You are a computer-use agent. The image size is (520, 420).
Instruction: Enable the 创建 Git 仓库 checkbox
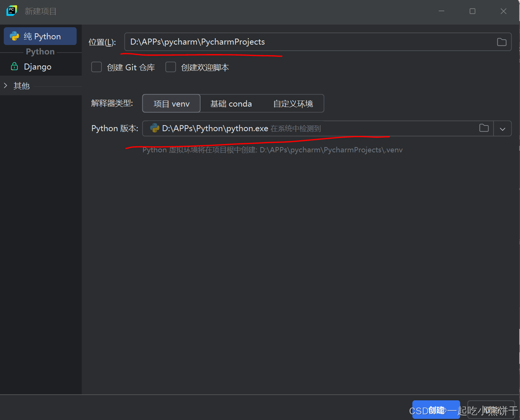coord(96,67)
